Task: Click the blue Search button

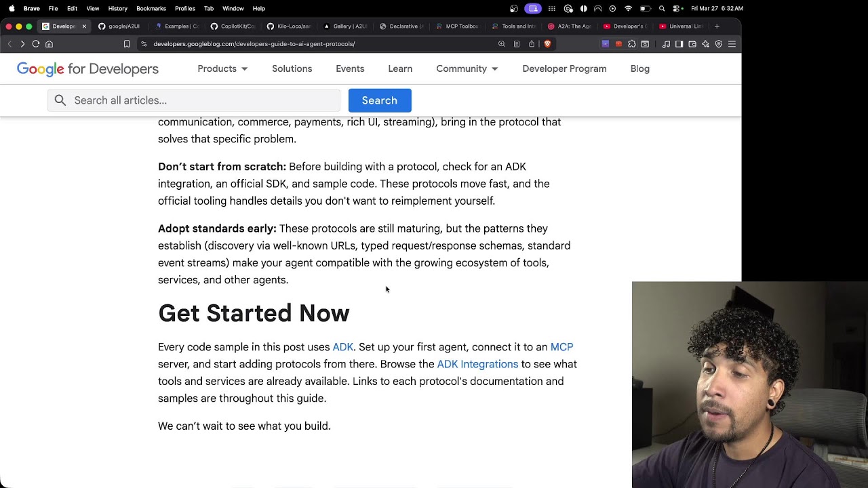Action: click(380, 100)
